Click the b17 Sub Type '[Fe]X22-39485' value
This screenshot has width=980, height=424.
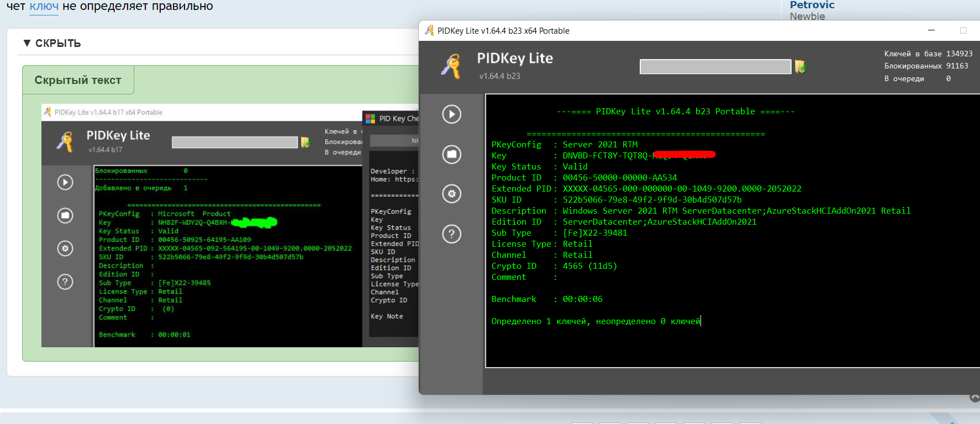[184, 283]
